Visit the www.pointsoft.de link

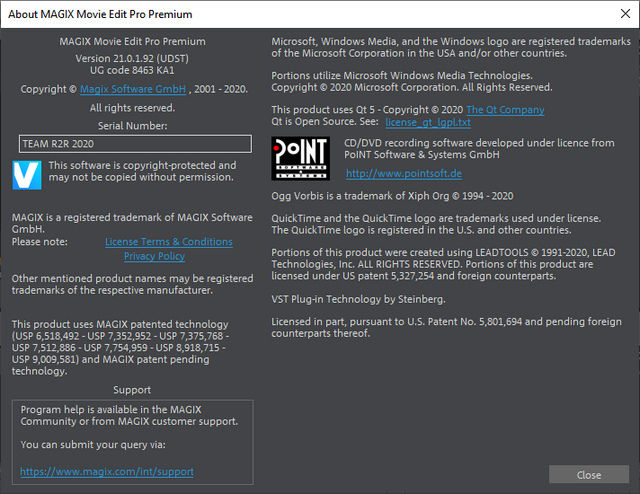pos(404,174)
